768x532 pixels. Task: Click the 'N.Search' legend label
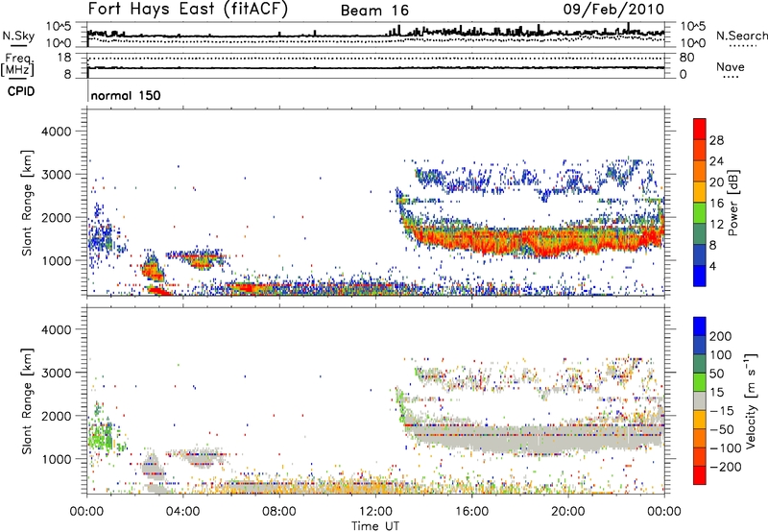pos(741,36)
